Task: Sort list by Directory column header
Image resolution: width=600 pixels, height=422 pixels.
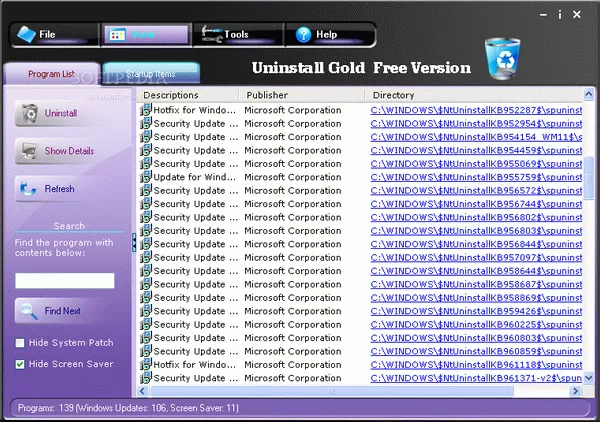Action: click(474, 95)
